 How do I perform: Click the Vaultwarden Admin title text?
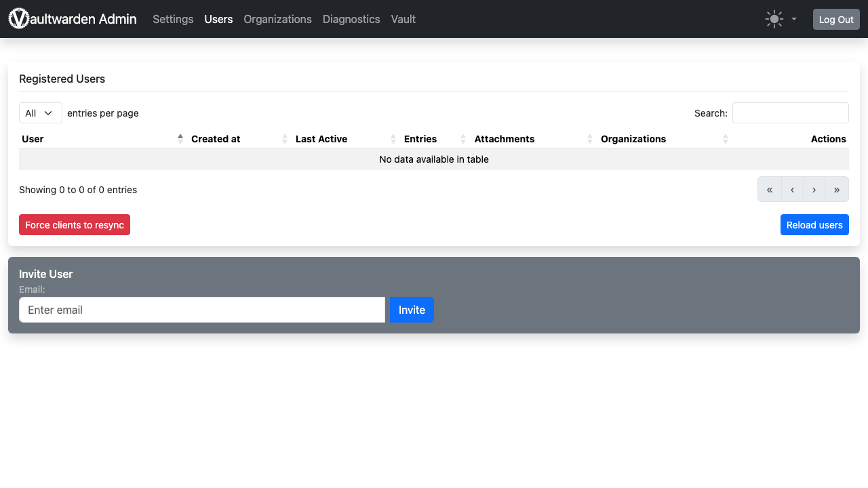coord(83,19)
